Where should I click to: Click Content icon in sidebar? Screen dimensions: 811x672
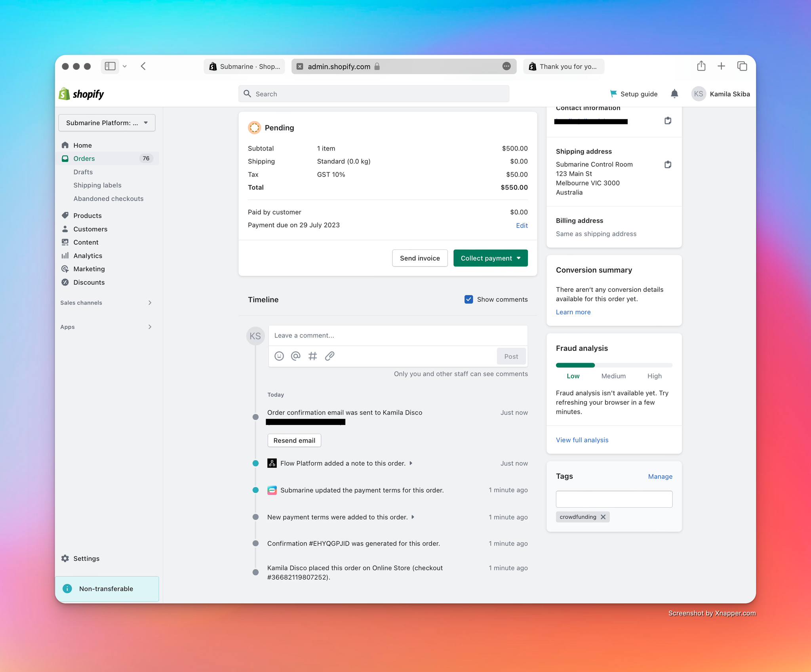point(65,242)
